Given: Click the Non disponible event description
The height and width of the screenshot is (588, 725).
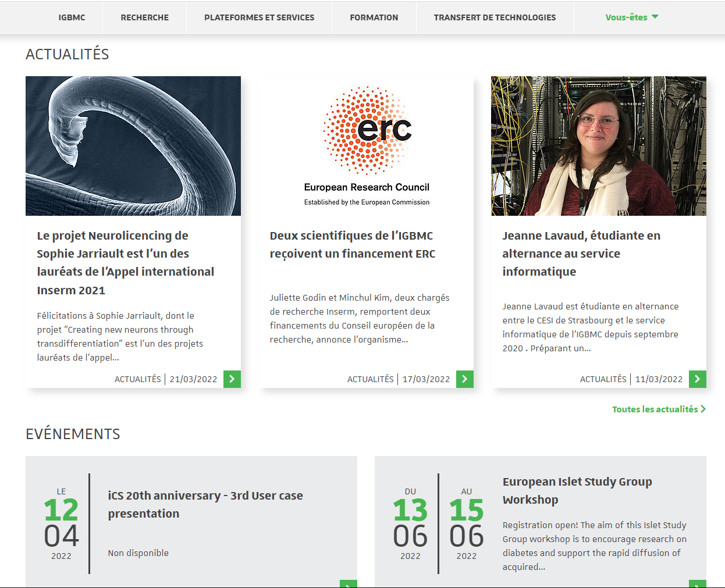Looking at the screenshot, I should pos(138,553).
